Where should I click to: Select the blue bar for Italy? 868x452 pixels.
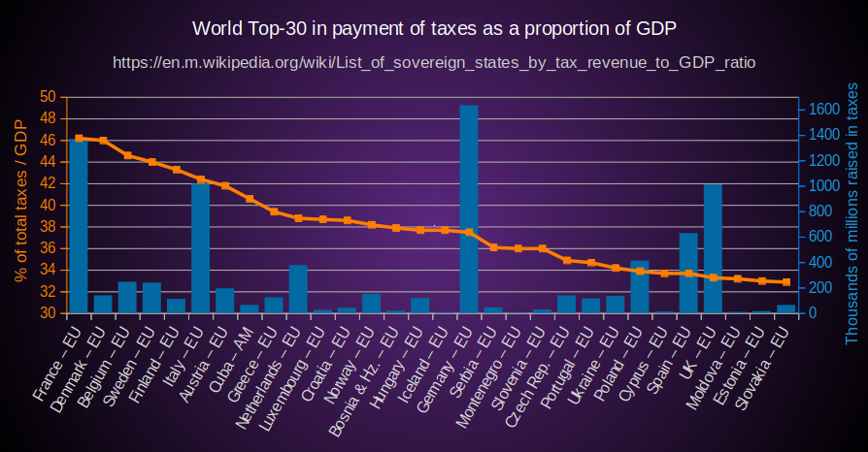point(200,247)
